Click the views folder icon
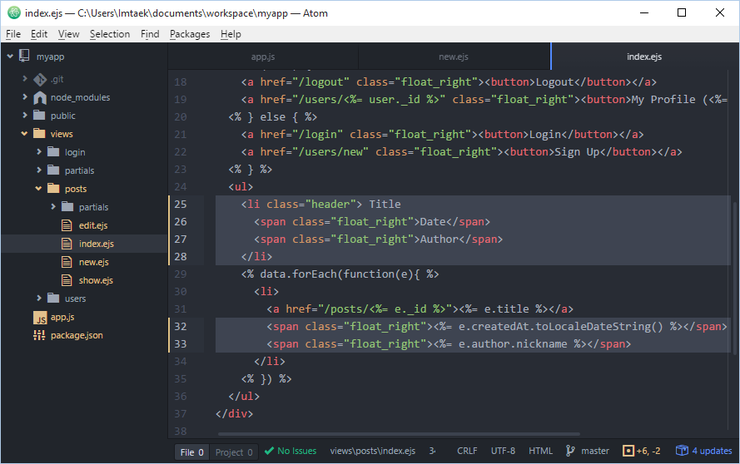The image size is (740, 464). tap(40, 134)
